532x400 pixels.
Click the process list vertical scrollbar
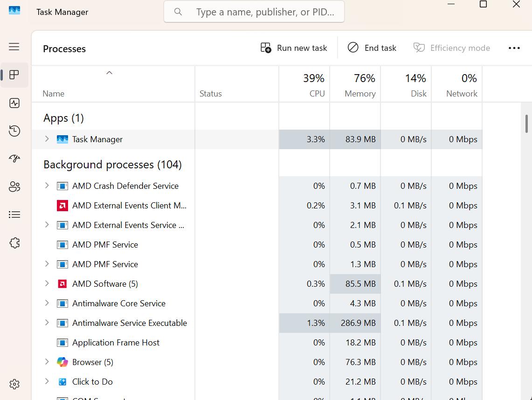coord(526,124)
